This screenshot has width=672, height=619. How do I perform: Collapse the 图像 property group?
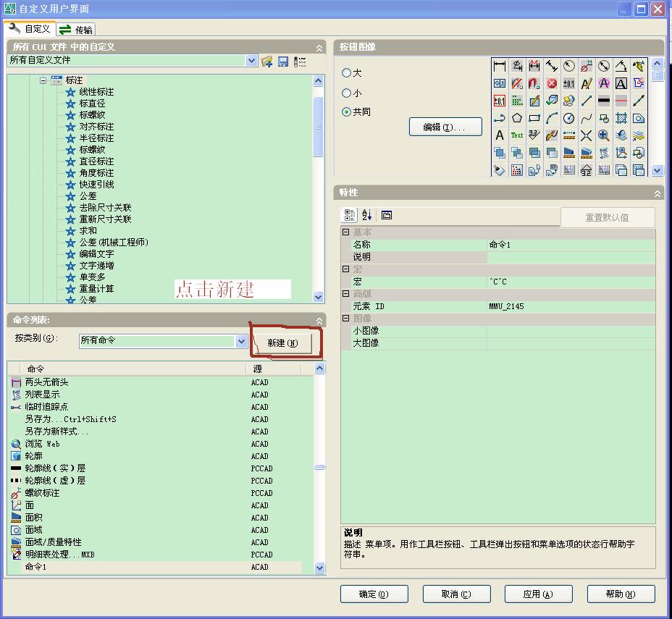pos(346,319)
